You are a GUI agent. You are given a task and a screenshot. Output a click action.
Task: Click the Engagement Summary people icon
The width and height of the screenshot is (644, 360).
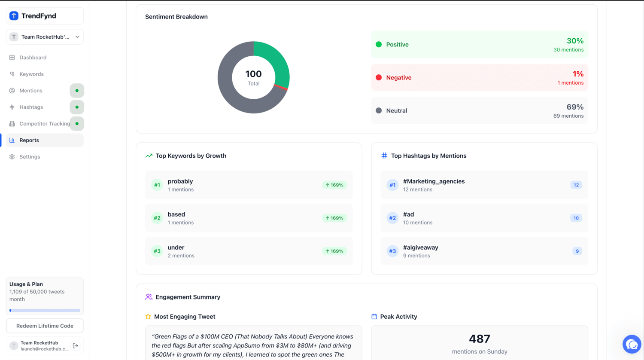click(x=149, y=297)
